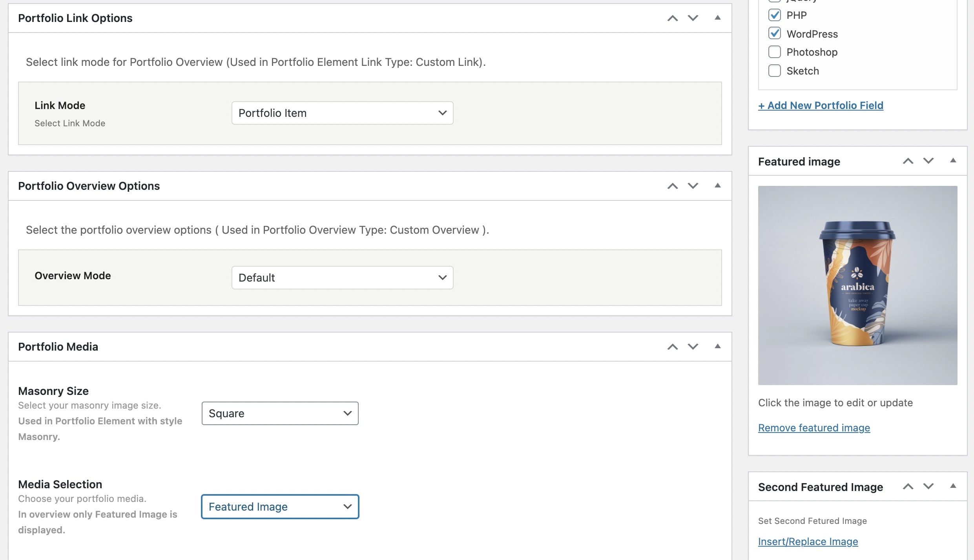Click the arabica coffee cup thumbnail

coord(857,285)
